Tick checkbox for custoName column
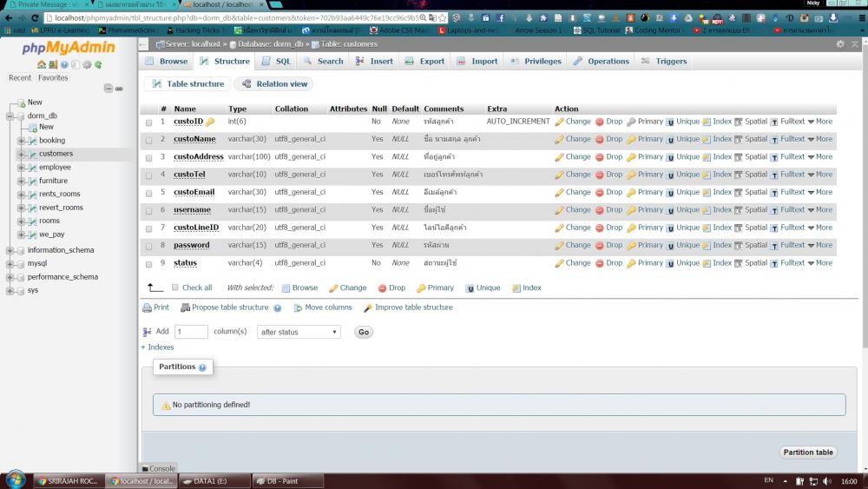This screenshot has width=868, height=489. pos(149,140)
